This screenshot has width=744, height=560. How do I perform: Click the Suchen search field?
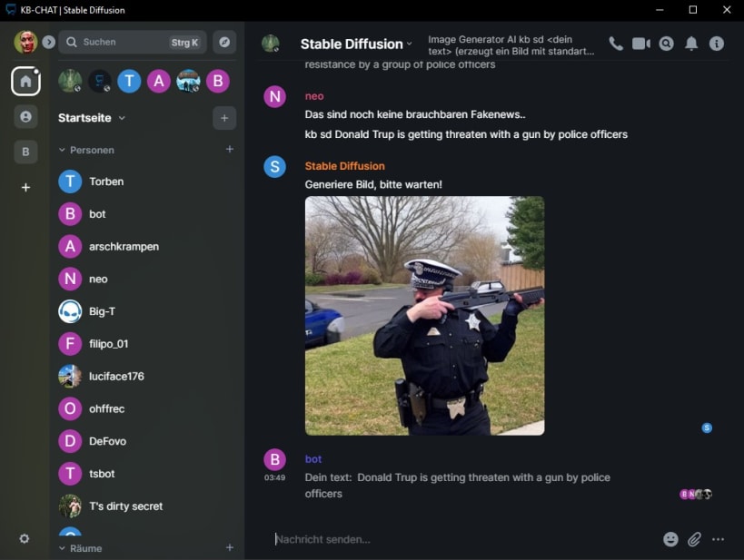pos(133,42)
